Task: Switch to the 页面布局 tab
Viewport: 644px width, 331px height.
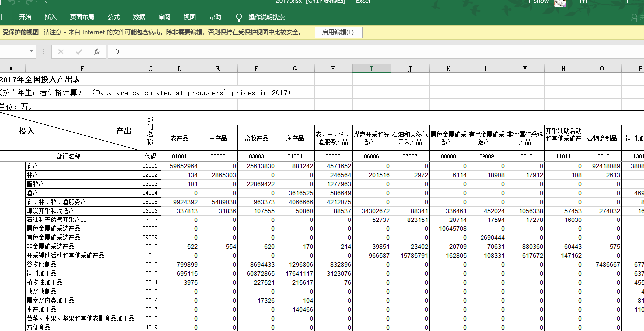Action: click(x=82, y=17)
